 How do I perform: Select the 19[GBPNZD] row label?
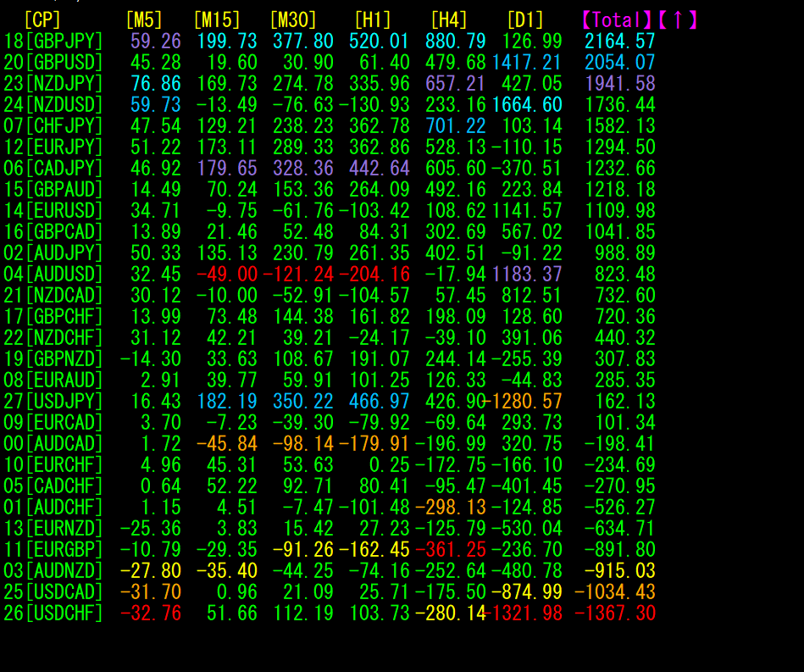(53, 358)
